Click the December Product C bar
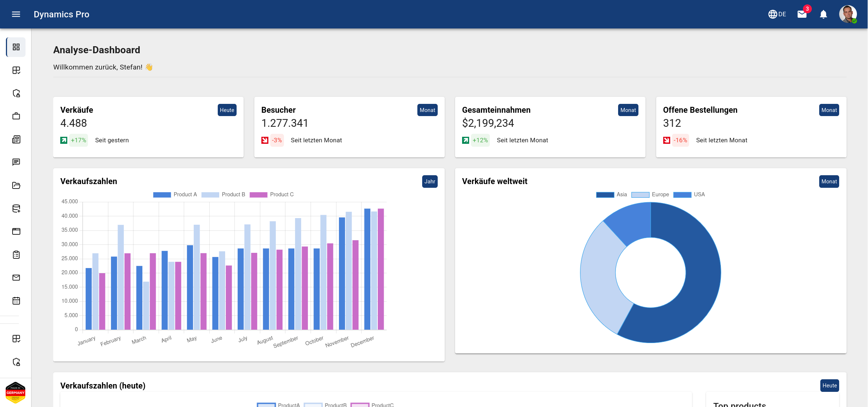Viewport: 868px width, 407px height. [381, 269]
